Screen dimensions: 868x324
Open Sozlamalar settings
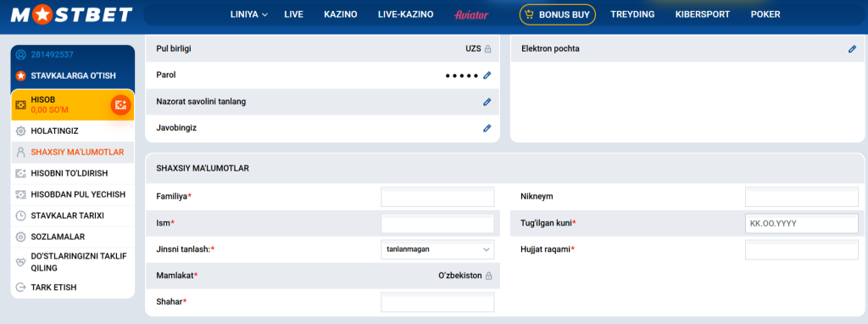tap(73, 237)
